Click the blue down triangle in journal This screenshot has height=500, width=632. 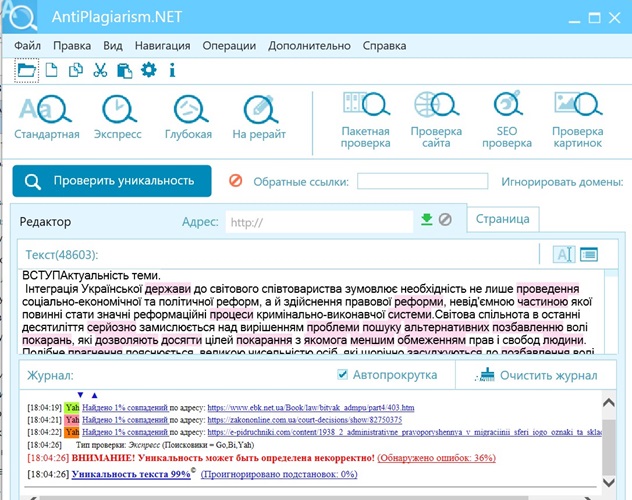pos(80,395)
